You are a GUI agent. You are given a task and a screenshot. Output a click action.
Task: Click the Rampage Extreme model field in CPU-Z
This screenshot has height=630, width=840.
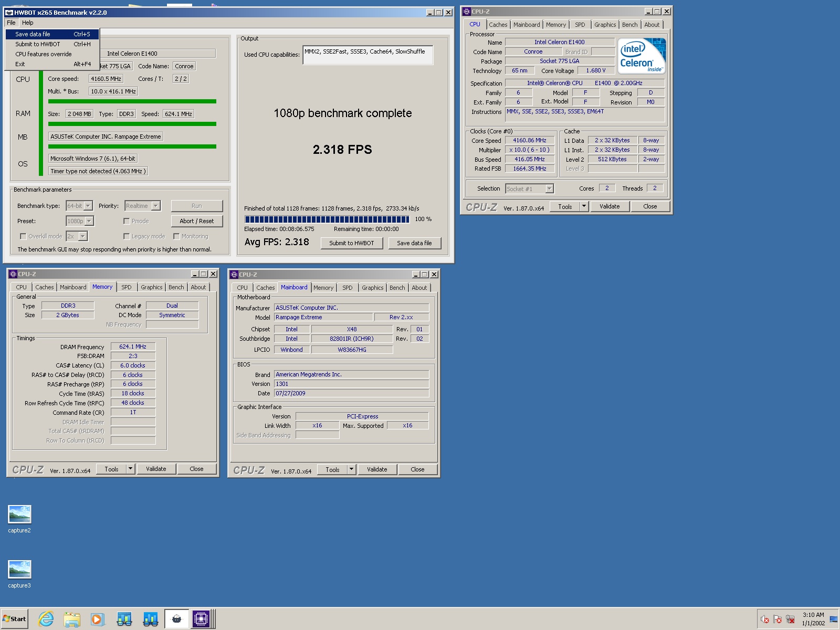pyautogui.click(x=323, y=317)
